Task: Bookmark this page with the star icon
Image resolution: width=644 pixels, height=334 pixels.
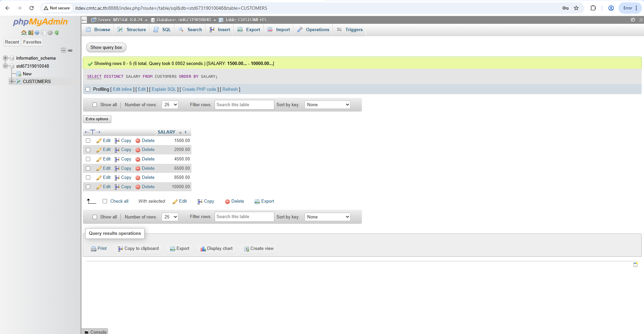Action: click(x=576, y=8)
